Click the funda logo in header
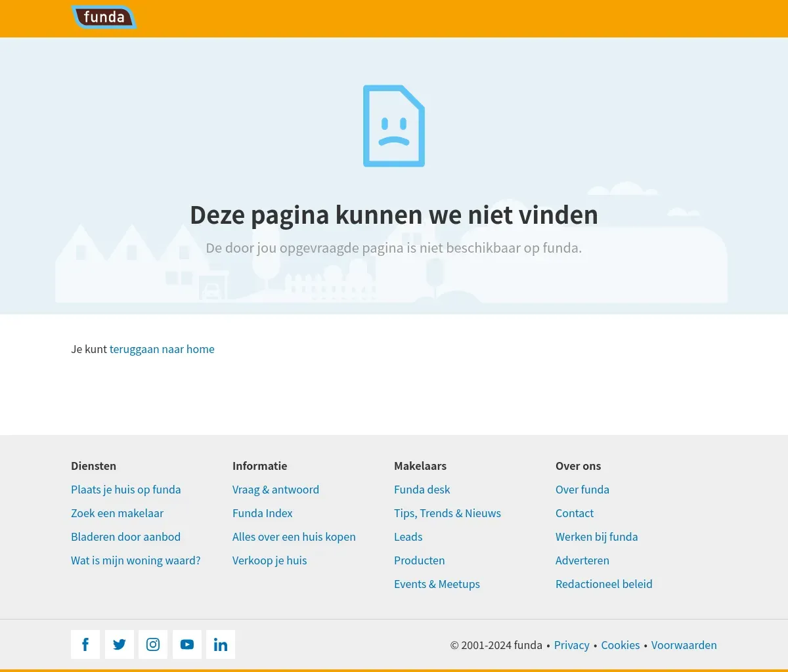The height and width of the screenshot is (672, 788). [x=104, y=17]
